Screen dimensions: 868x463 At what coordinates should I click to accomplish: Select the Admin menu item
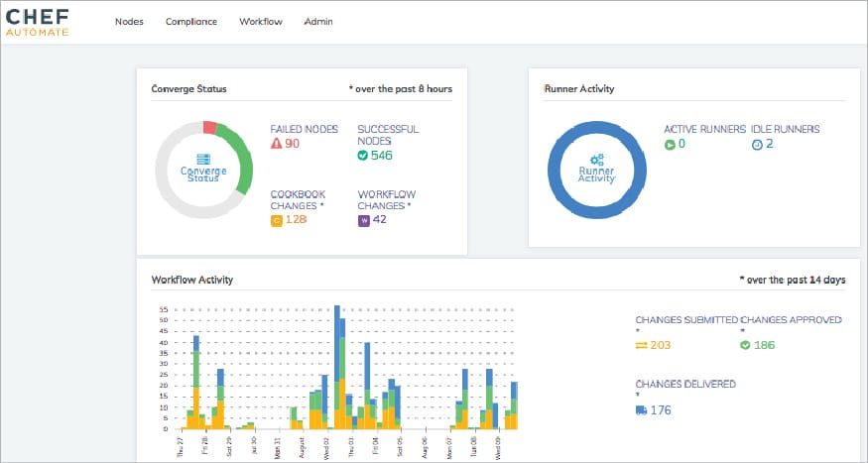click(318, 22)
